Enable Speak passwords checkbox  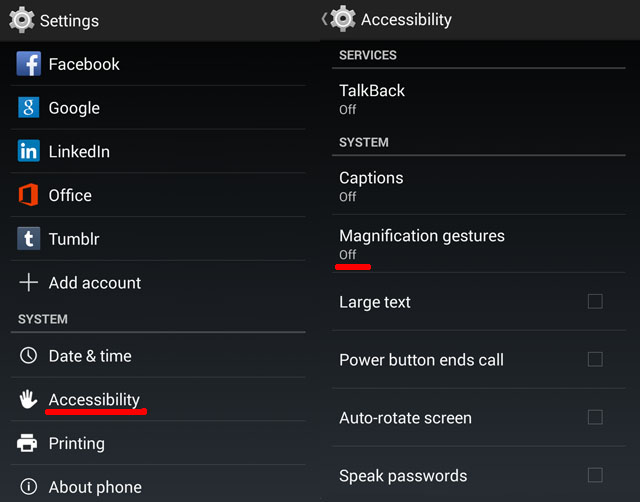point(595,475)
